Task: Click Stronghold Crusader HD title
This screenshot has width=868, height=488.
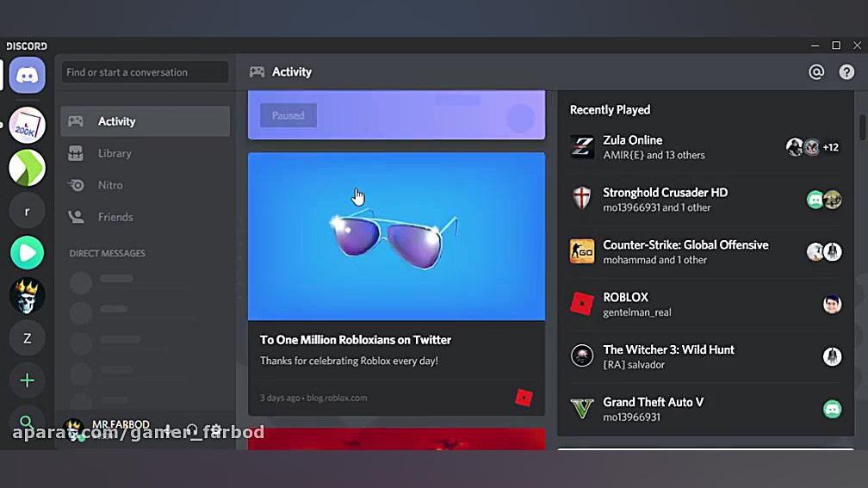Action: [x=666, y=193]
